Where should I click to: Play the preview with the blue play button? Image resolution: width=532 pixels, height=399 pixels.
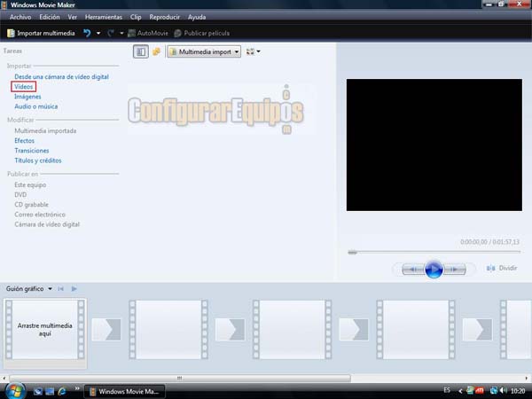pyautogui.click(x=434, y=270)
